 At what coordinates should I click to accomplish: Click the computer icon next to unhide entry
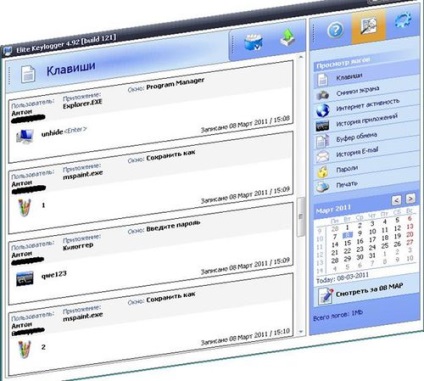click(x=25, y=136)
